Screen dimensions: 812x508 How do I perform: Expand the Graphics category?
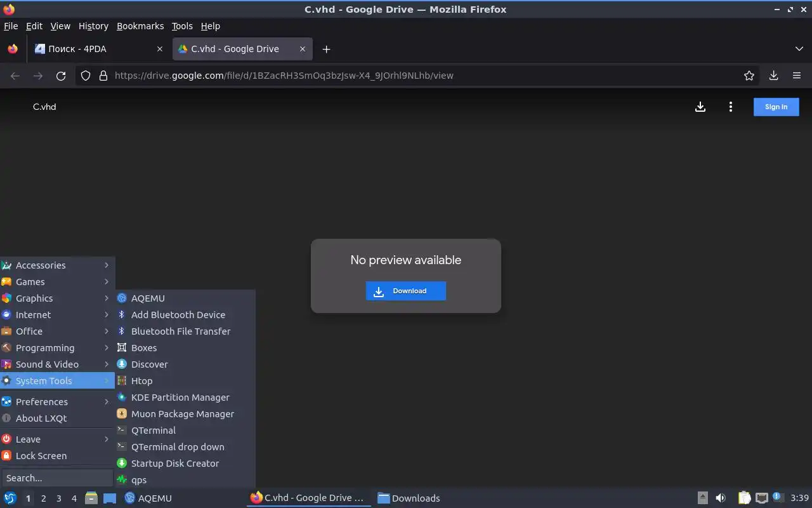coord(57,298)
